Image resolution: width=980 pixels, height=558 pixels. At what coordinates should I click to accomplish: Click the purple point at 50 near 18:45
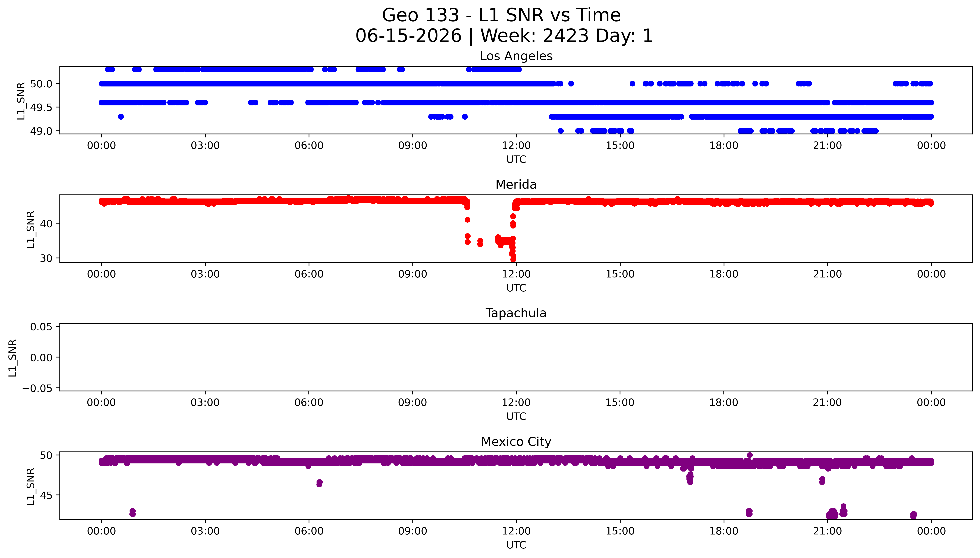tap(750, 455)
